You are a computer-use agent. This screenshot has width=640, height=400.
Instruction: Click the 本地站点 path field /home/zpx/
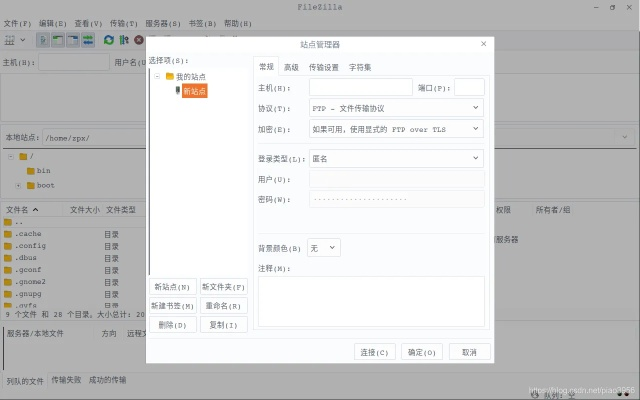[94, 138]
